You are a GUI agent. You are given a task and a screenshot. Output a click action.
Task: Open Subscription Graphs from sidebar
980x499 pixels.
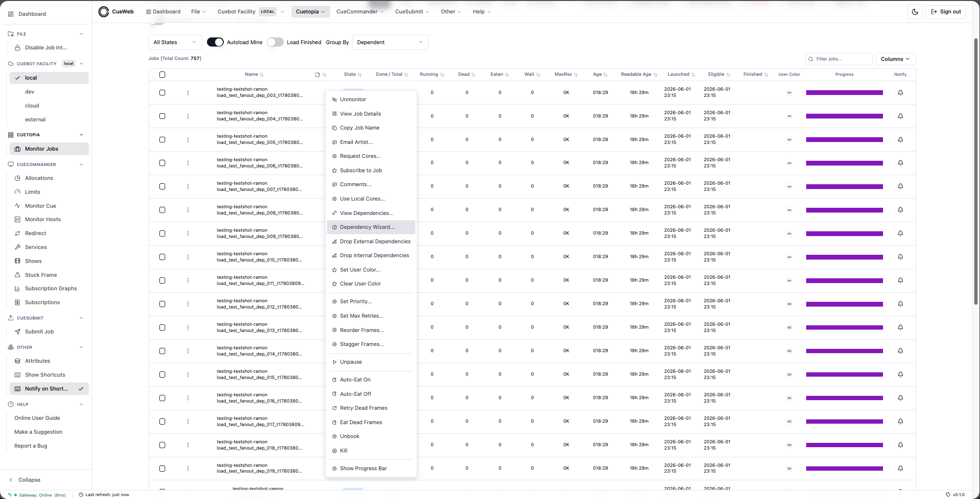click(51, 288)
